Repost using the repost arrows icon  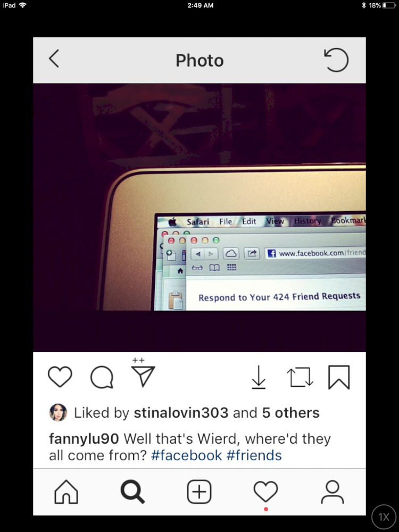(300, 377)
